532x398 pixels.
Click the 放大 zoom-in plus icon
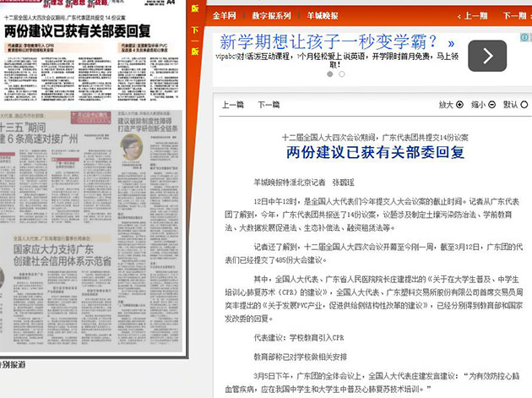[459, 106]
